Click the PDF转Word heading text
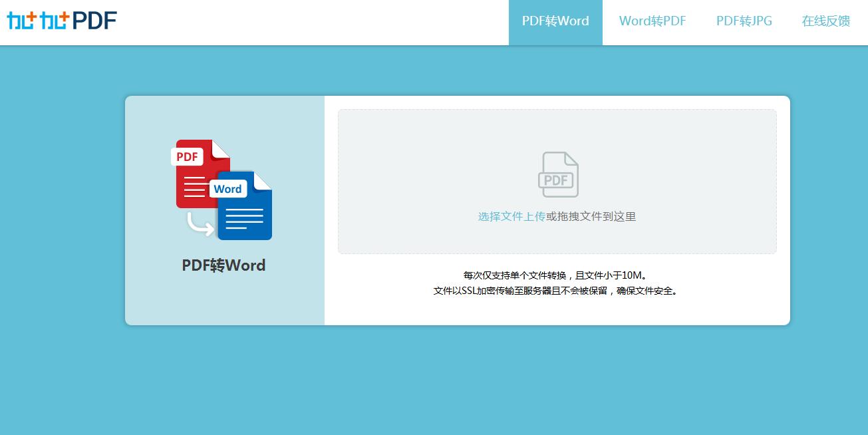 223,265
